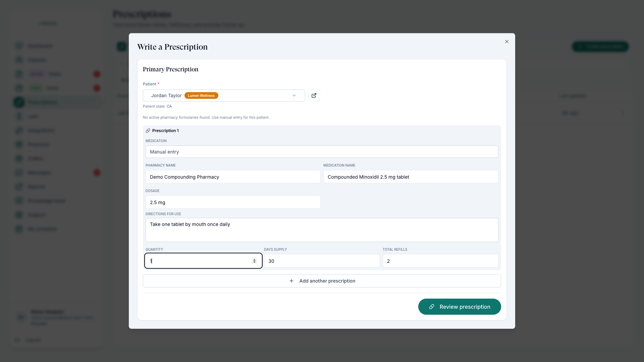
Task: Select the Jordan Taylor patient combo box
Action: [x=224, y=96]
